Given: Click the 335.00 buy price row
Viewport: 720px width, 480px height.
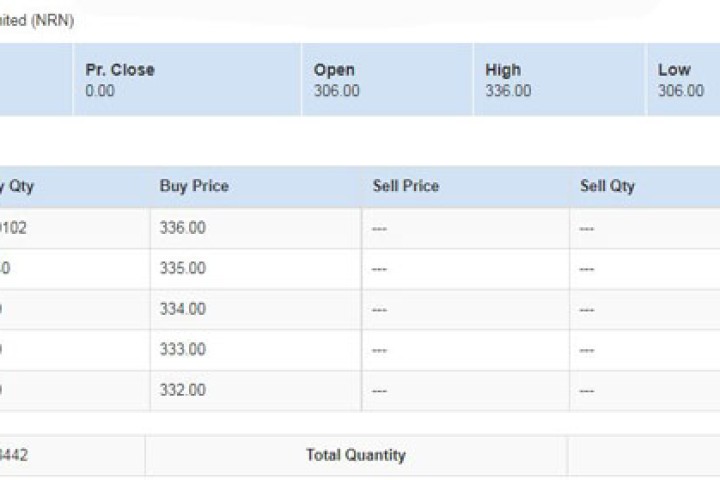Looking at the screenshot, I should click(183, 269).
